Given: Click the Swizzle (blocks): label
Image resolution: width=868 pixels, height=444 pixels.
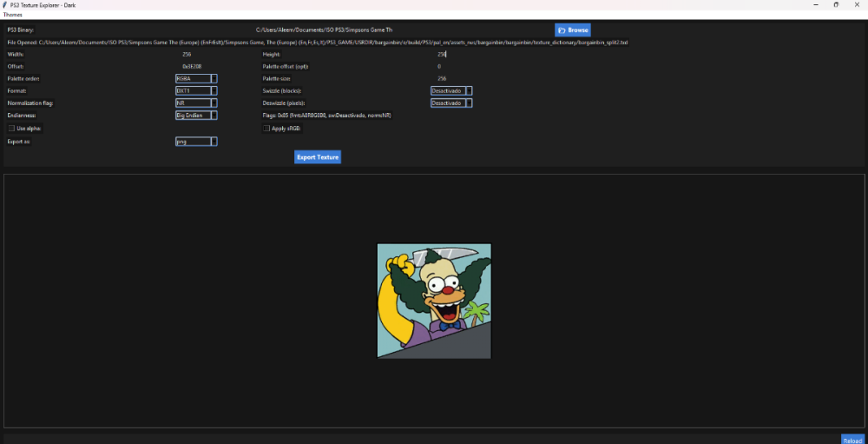Looking at the screenshot, I should pyautogui.click(x=282, y=91).
